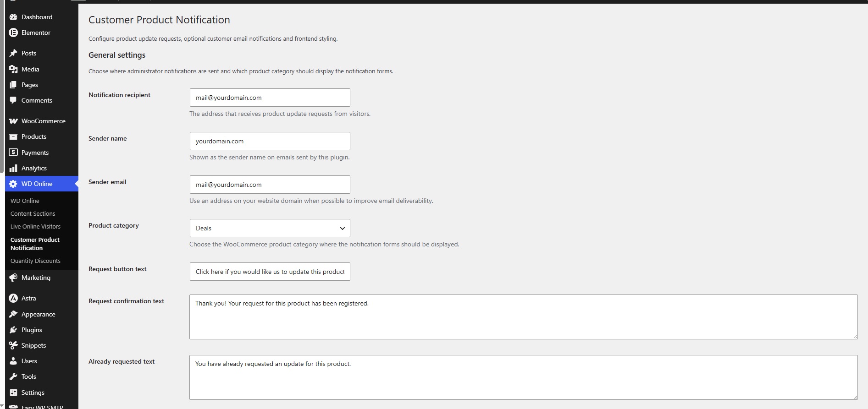This screenshot has height=409, width=868.
Task: Click the Plugins plug icon
Action: point(13,330)
